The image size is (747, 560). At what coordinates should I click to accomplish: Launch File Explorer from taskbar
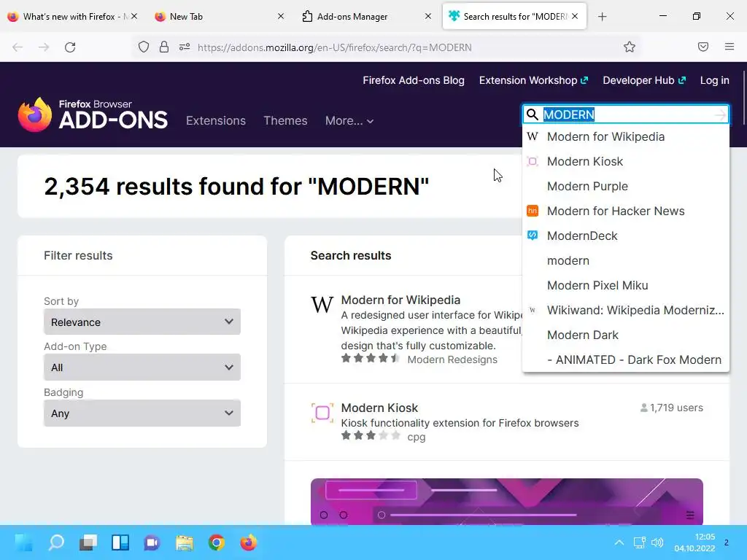(x=185, y=542)
